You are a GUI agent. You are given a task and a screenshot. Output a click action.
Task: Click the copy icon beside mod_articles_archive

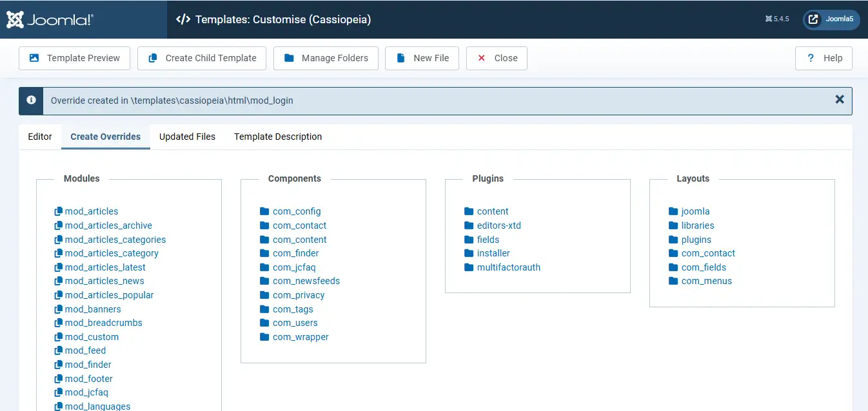(x=59, y=225)
